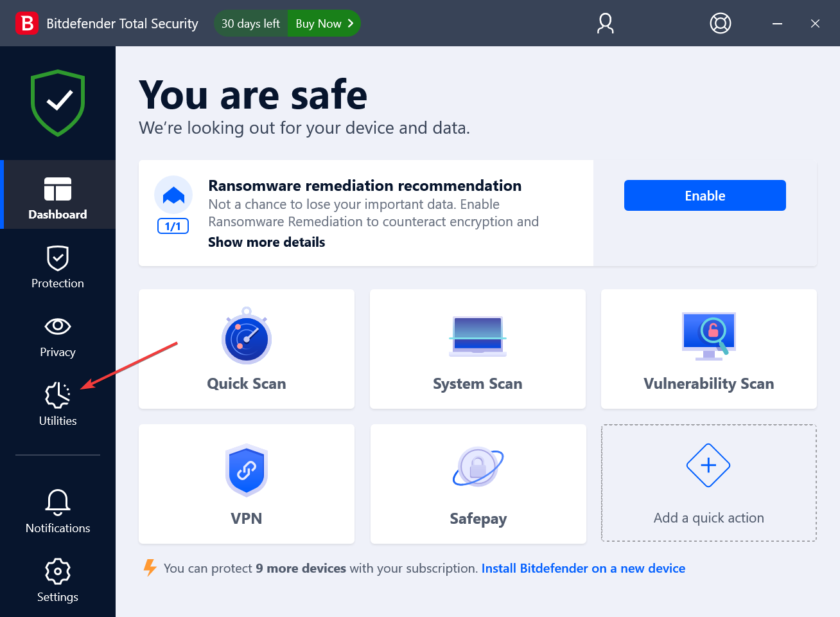Click Show more details link
The image size is (840, 617).
click(267, 242)
